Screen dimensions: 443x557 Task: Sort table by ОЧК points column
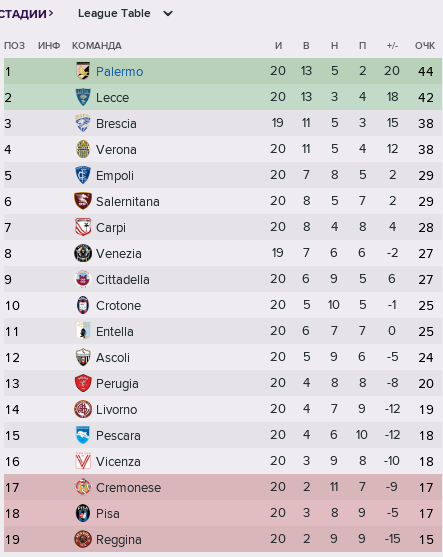pyautogui.click(x=425, y=45)
